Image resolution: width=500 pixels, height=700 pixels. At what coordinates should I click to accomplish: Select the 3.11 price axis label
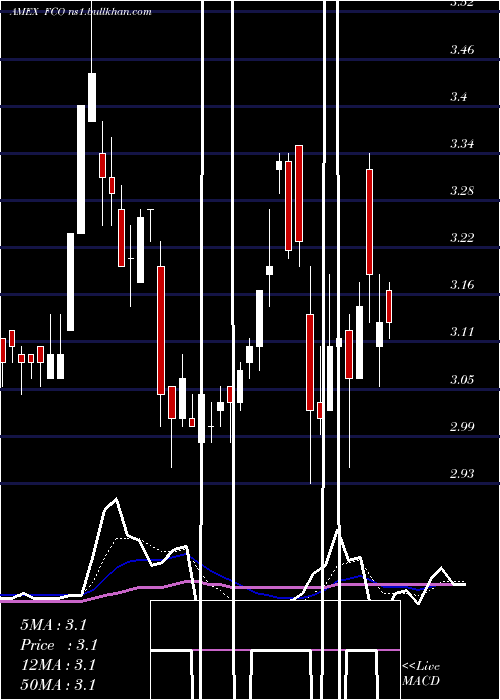462,332
